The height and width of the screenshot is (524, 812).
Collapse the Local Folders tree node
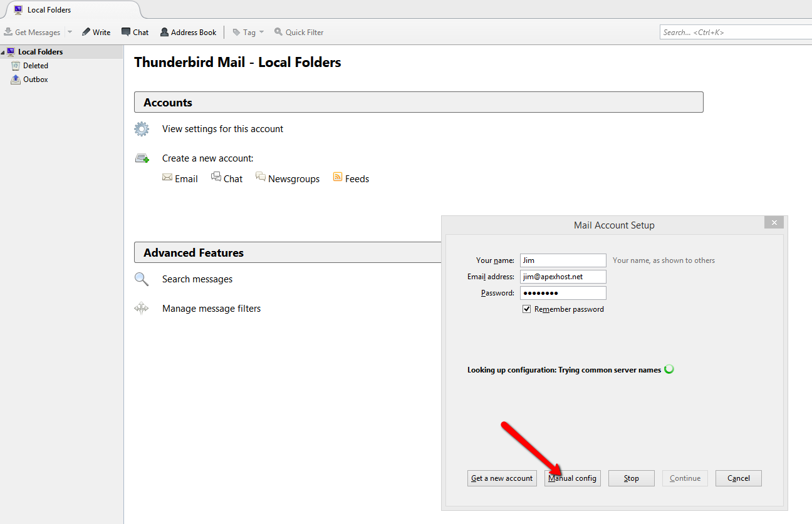click(x=3, y=52)
